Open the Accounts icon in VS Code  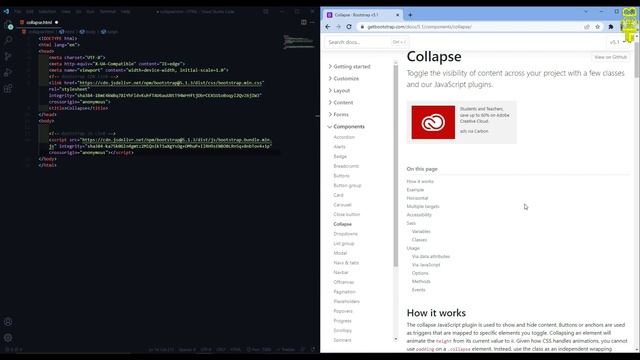point(8,322)
